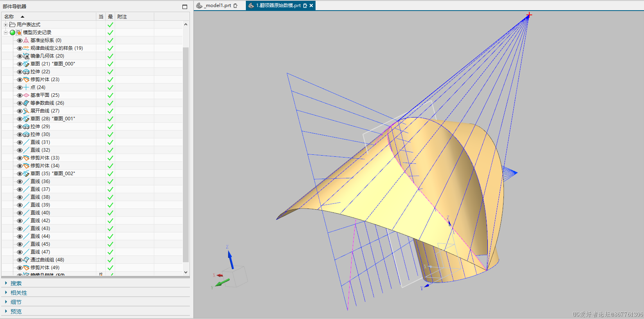Hide 通过曲线组 (48) feature
644x319 pixels.
coord(20,260)
